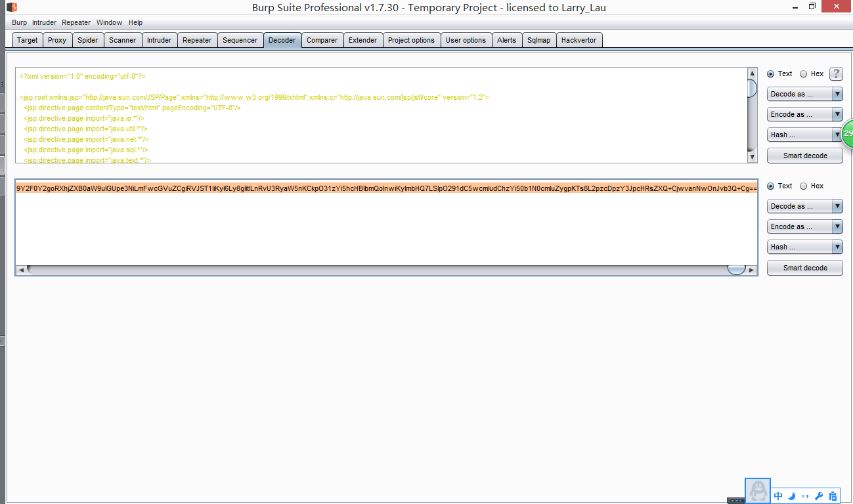The height and width of the screenshot is (504, 853).
Task: Click bottom panel scroll right arrow
Action: (x=752, y=270)
